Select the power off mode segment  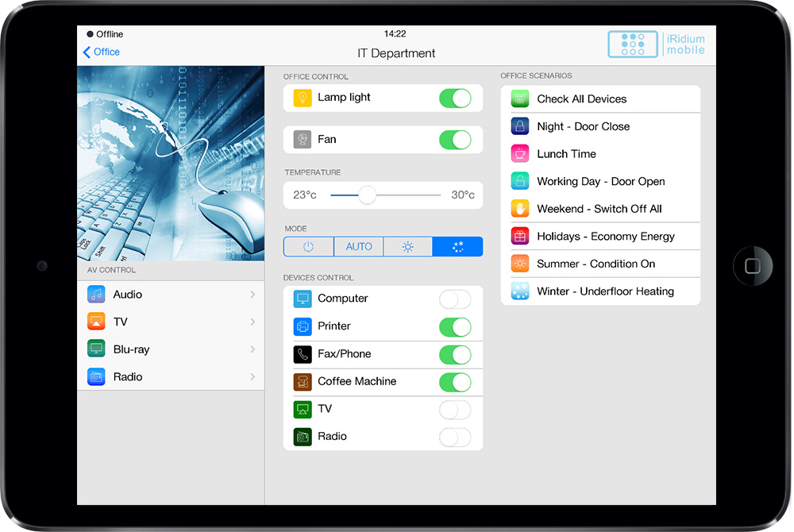click(308, 246)
